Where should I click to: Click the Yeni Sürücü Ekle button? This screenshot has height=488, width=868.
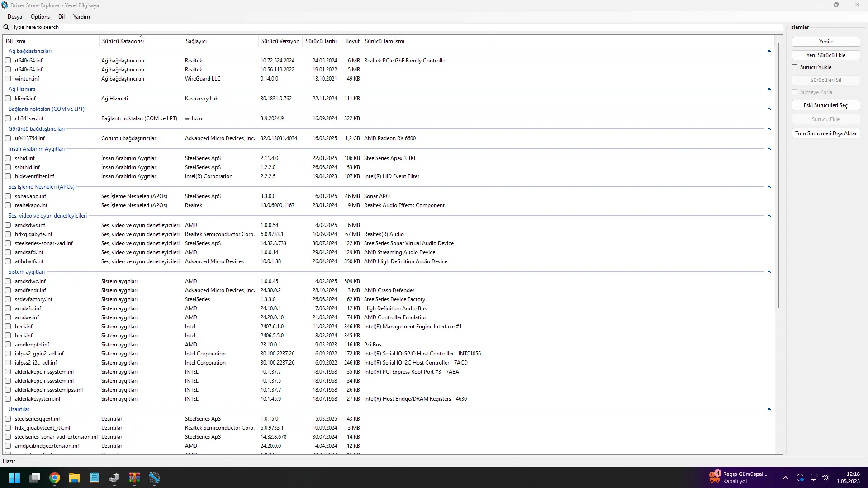pos(826,55)
